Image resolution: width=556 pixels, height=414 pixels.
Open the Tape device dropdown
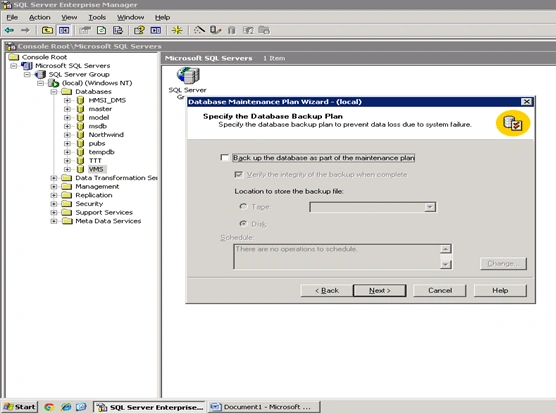tap(430, 207)
